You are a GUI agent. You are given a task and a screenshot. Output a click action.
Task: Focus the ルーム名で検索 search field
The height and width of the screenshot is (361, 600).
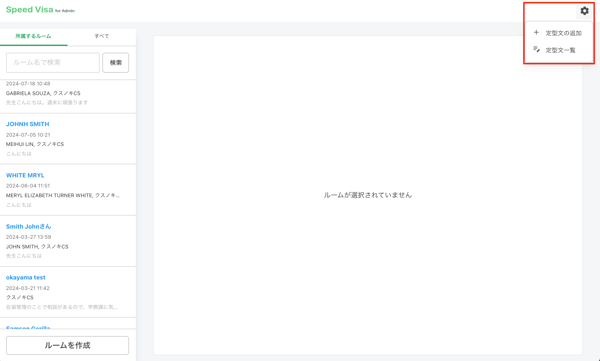tap(53, 62)
